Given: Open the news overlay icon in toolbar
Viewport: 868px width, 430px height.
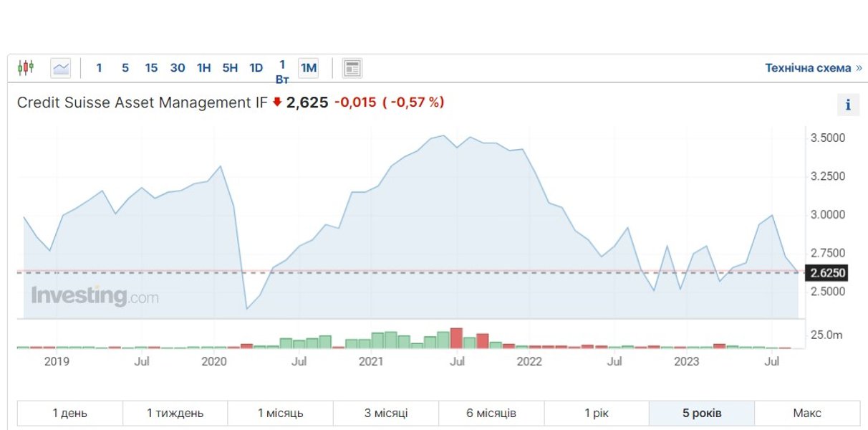Looking at the screenshot, I should [x=352, y=68].
